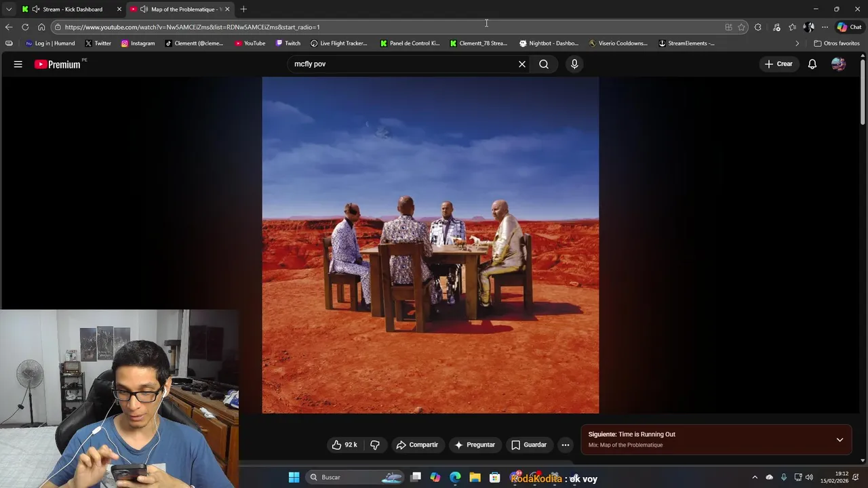Open Windows Start menu
The width and height of the screenshot is (868, 488).
[294, 477]
